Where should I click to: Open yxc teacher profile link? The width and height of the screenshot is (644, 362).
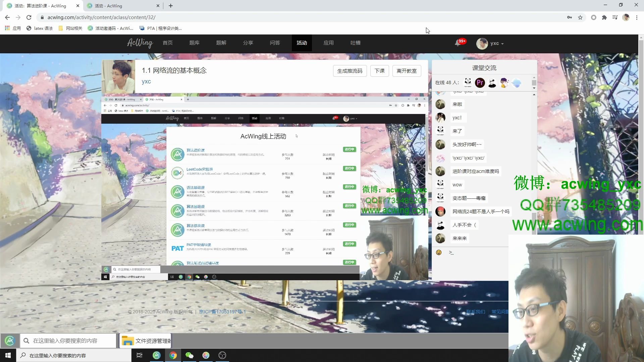(146, 81)
